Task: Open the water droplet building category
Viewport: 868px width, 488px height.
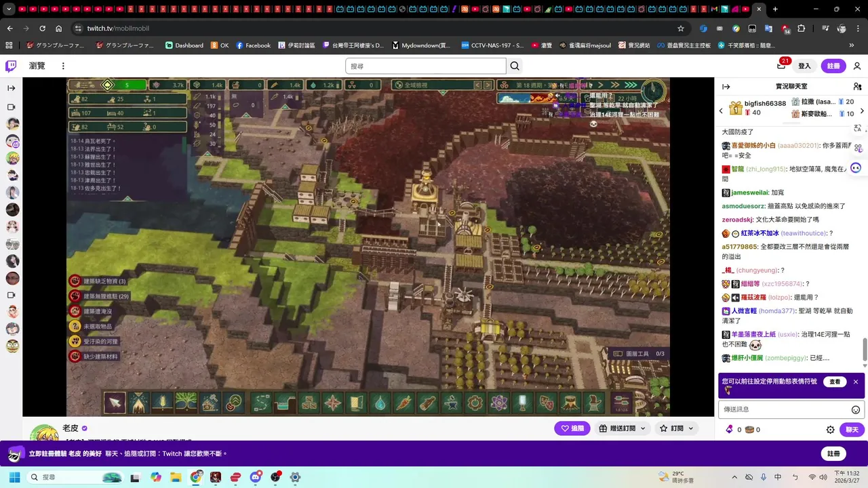Action: [x=380, y=403]
